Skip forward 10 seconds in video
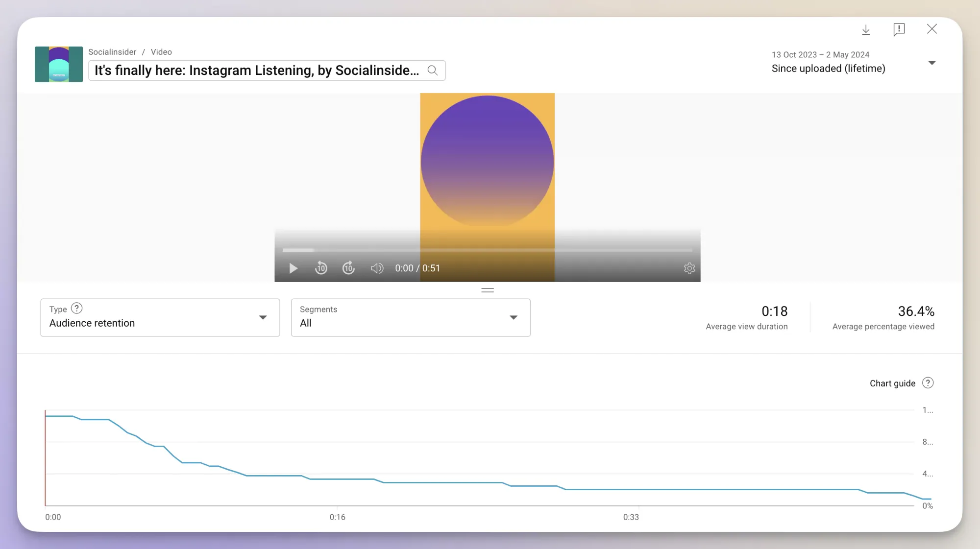Image resolution: width=980 pixels, height=549 pixels. tap(348, 268)
